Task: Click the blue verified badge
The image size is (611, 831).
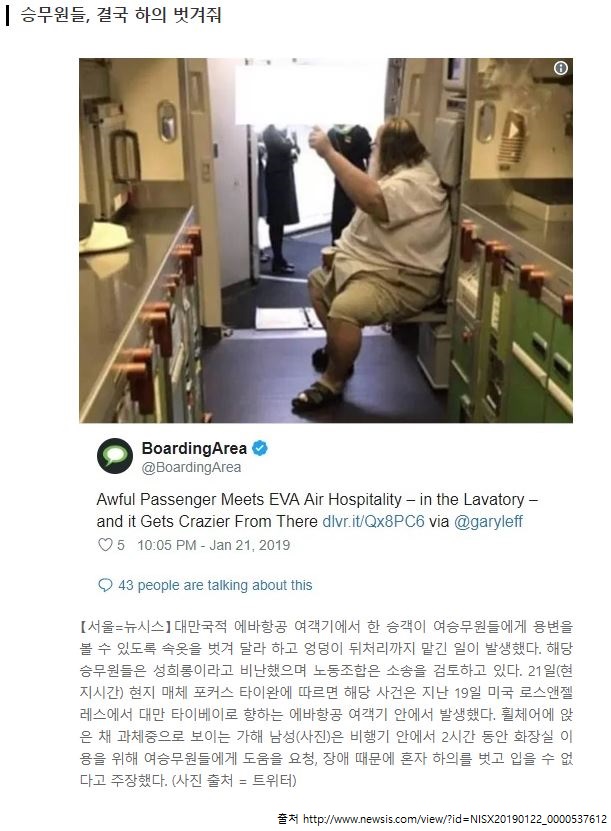Action: point(259,448)
